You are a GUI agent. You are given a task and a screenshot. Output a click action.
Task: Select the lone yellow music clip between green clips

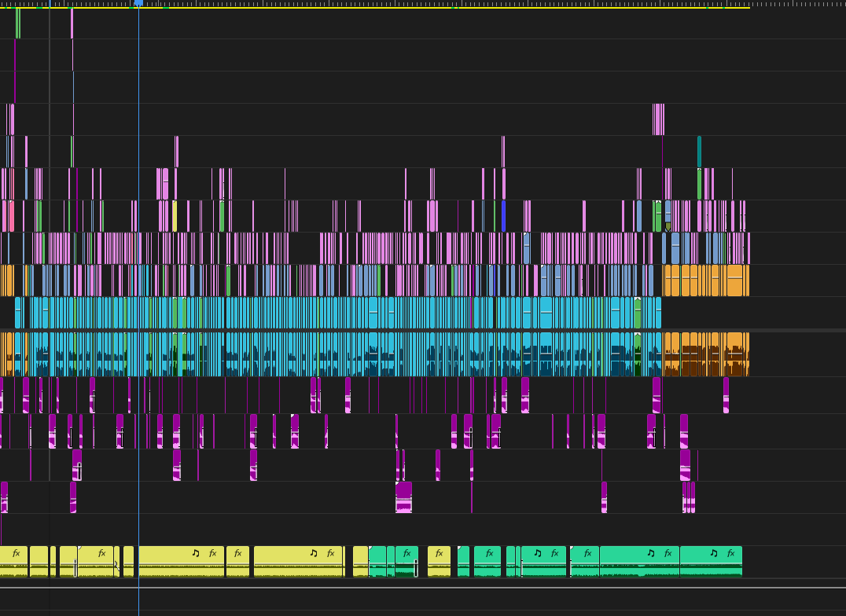[440, 562]
